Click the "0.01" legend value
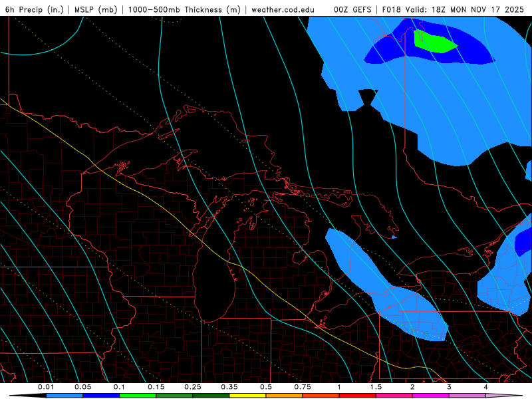 [x=46, y=387]
